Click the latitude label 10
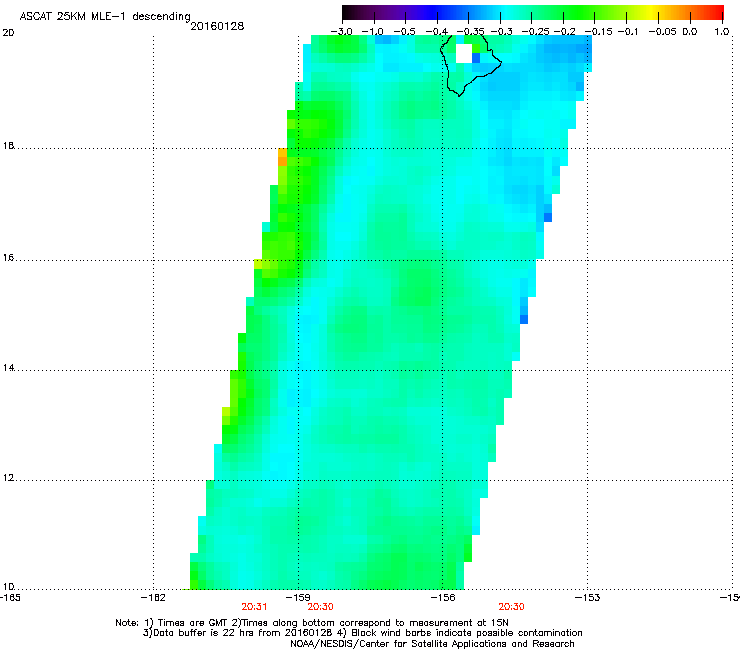Screen dimensions: 740x650 tap(8, 586)
